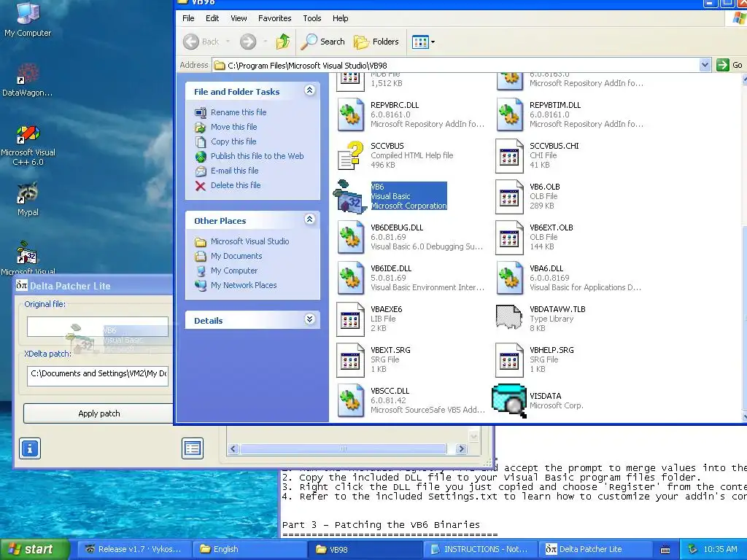Image resolution: width=747 pixels, height=560 pixels.
Task: Select the VBEXT.SRG file icon
Action: point(351,360)
